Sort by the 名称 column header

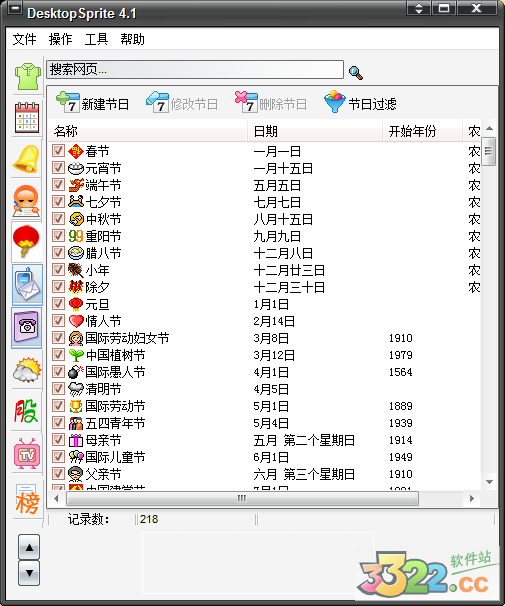[148, 131]
